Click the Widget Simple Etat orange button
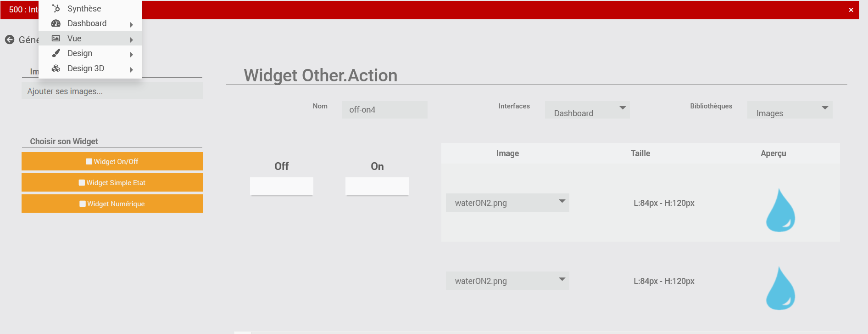This screenshot has width=868, height=334. click(112, 182)
